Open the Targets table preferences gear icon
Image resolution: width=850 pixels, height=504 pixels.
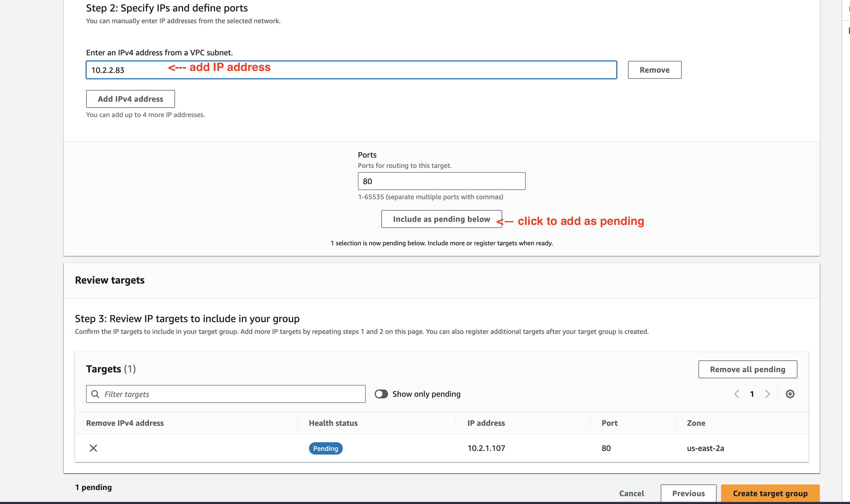click(x=790, y=394)
